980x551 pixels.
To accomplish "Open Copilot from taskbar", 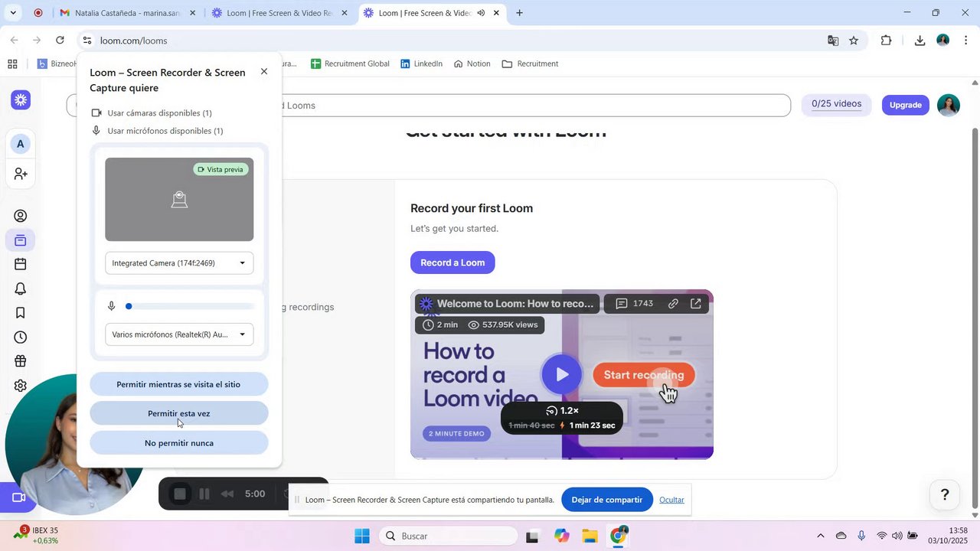I will 562,536.
